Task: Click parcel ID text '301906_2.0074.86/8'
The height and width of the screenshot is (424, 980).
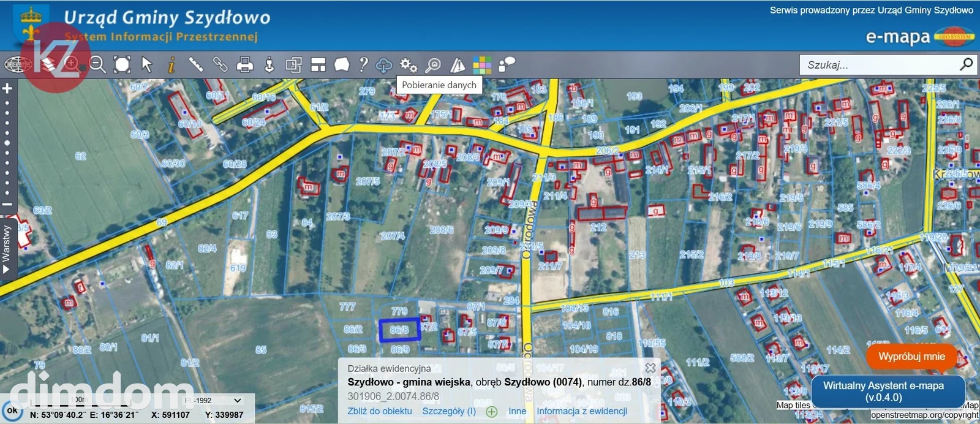Action: pyautogui.click(x=393, y=396)
